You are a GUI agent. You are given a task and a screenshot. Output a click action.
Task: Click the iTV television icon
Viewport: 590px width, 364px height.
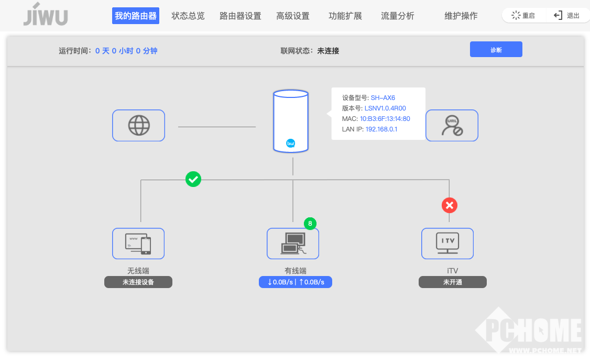447,244
